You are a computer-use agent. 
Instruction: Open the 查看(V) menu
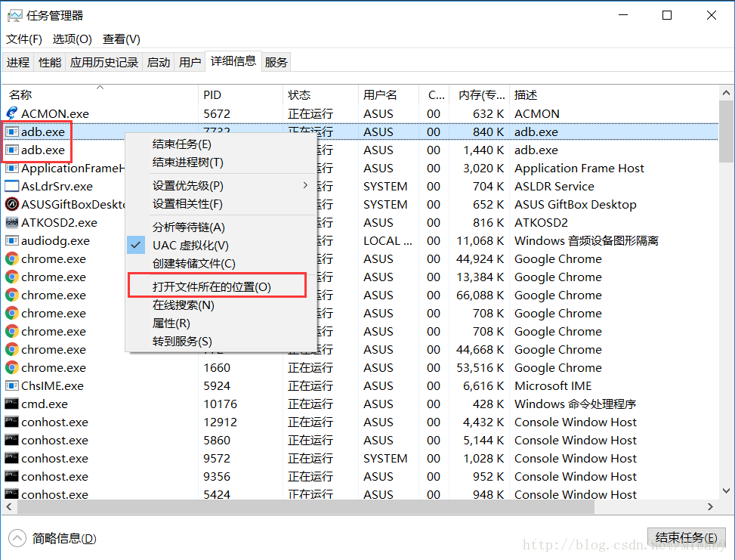click(x=122, y=39)
